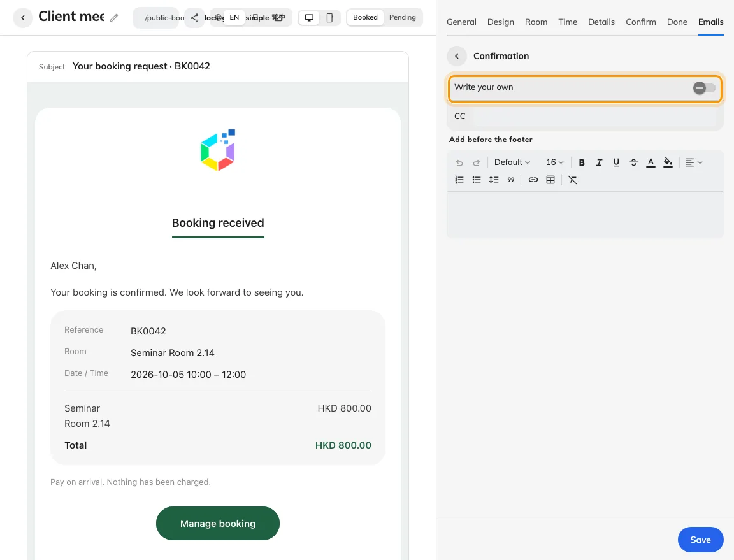The width and height of the screenshot is (734, 560).
Task: Click the Manage booking button
Action: point(218,524)
